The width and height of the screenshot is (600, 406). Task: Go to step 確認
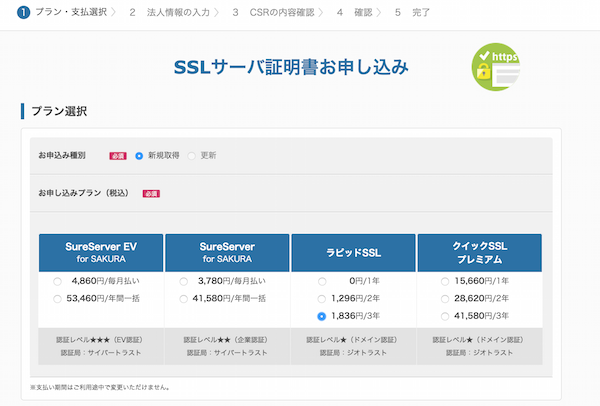(x=363, y=13)
